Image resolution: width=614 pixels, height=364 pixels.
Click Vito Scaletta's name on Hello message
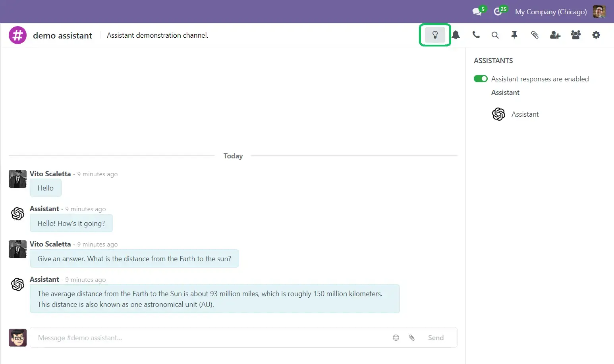[x=50, y=174]
